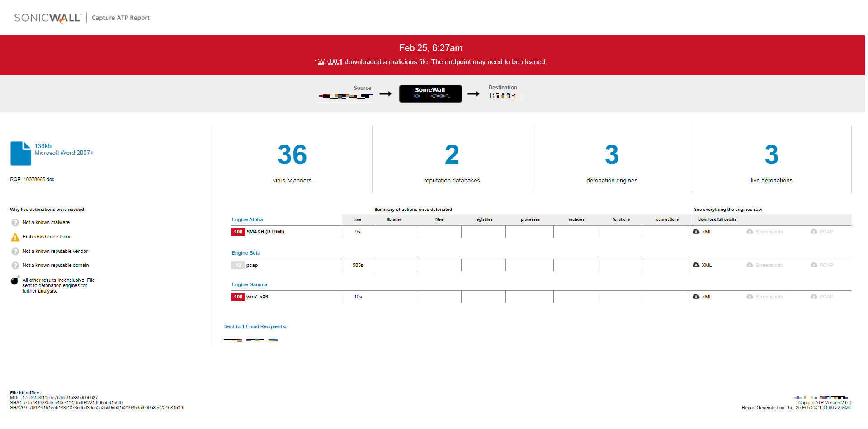
Task: Click the connections column header
Action: tap(667, 220)
